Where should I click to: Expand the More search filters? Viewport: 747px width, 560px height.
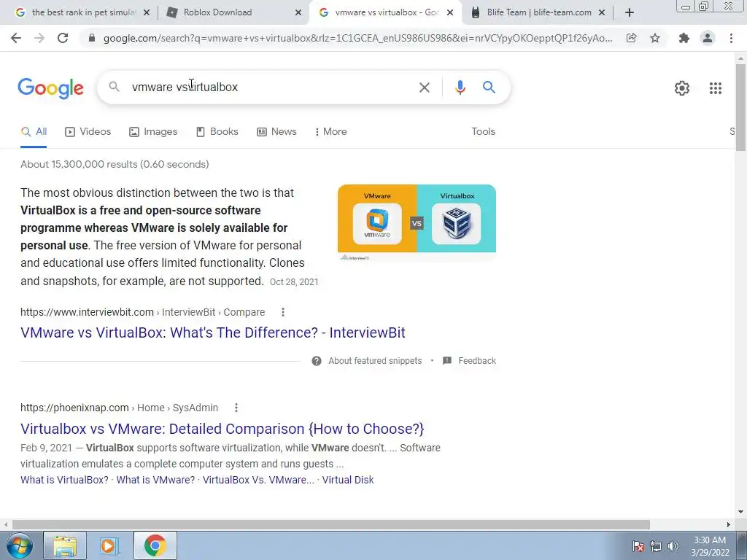330,132
